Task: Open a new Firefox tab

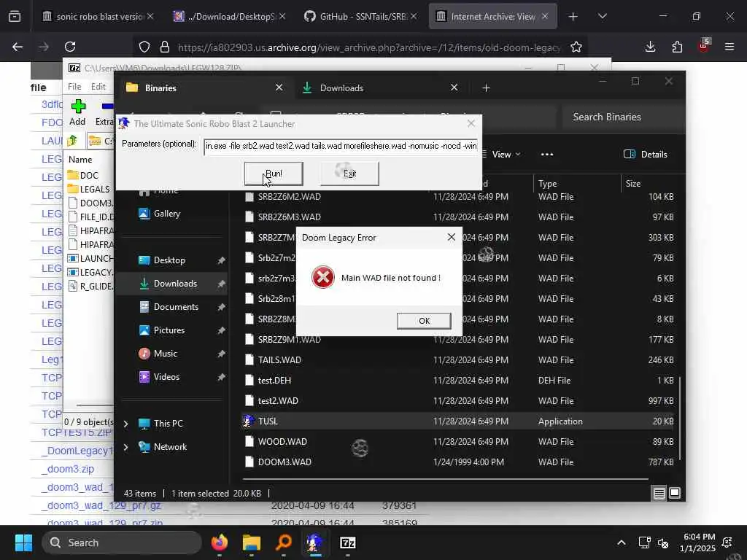Action: point(573,17)
